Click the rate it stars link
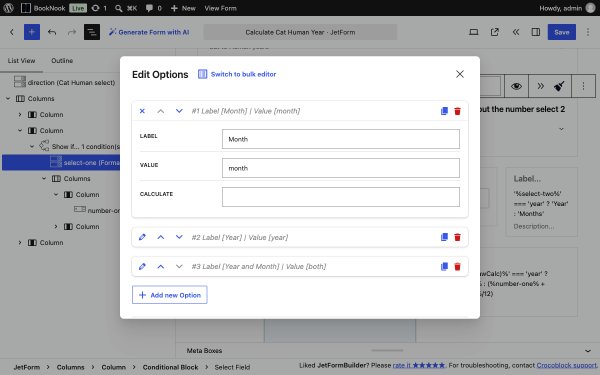 419,365
